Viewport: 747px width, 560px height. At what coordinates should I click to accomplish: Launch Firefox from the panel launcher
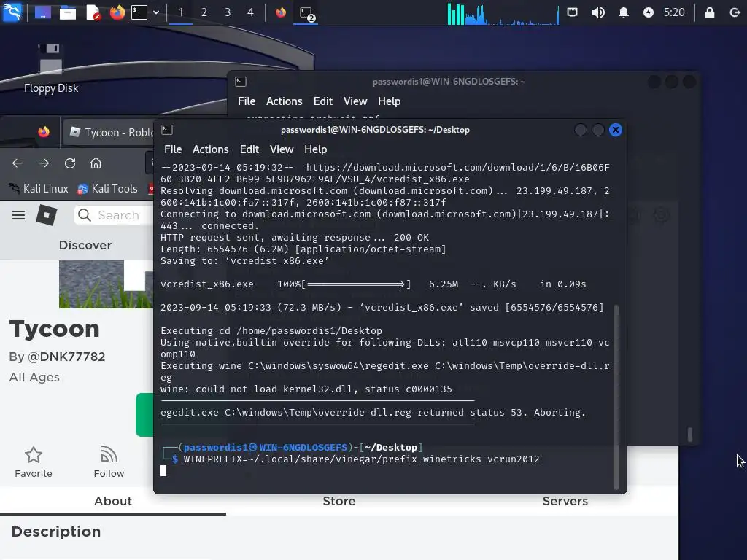click(x=117, y=12)
